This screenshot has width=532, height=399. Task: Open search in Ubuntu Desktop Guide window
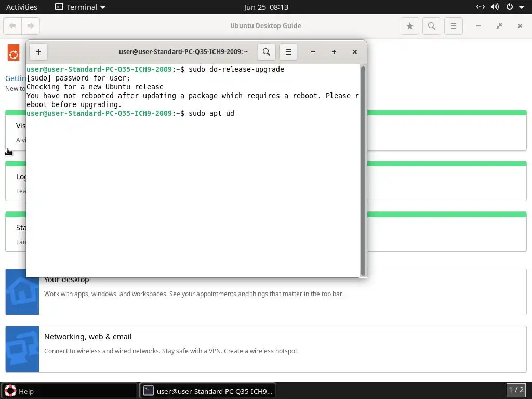[x=432, y=26]
